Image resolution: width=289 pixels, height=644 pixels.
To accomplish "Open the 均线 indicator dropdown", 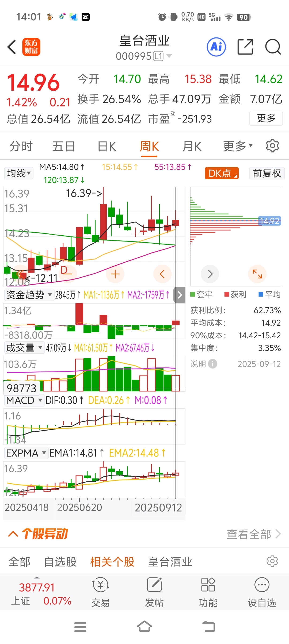I will [x=19, y=173].
